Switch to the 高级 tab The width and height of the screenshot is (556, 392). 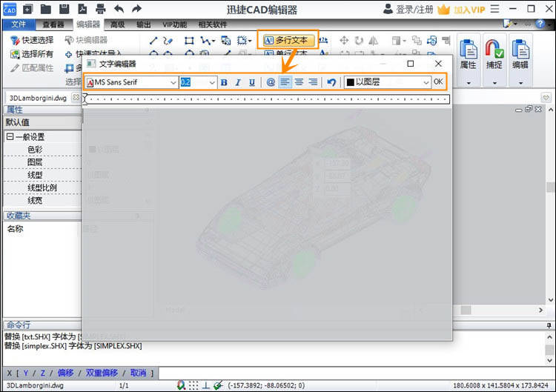(117, 24)
